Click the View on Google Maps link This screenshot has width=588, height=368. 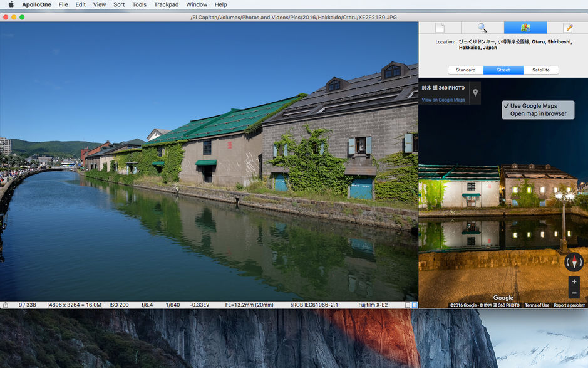pos(443,100)
